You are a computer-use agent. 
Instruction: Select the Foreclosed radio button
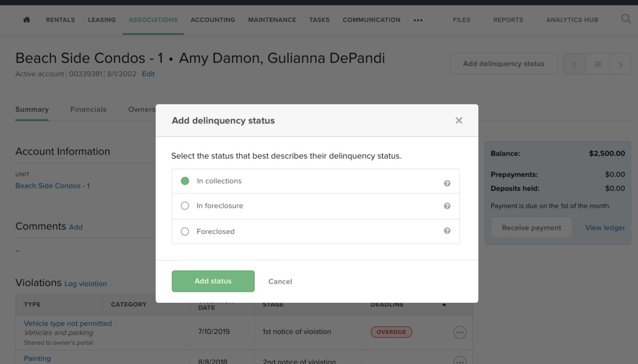185,232
